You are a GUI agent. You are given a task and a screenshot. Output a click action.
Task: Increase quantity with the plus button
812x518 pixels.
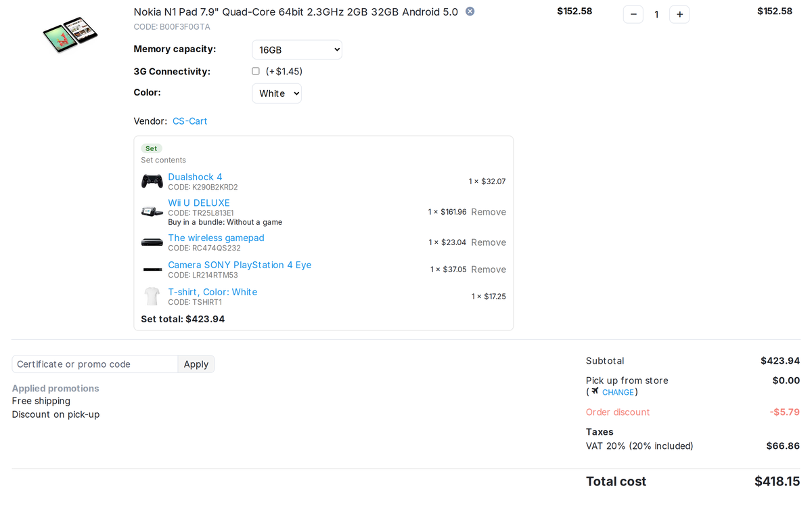pyautogui.click(x=679, y=14)
